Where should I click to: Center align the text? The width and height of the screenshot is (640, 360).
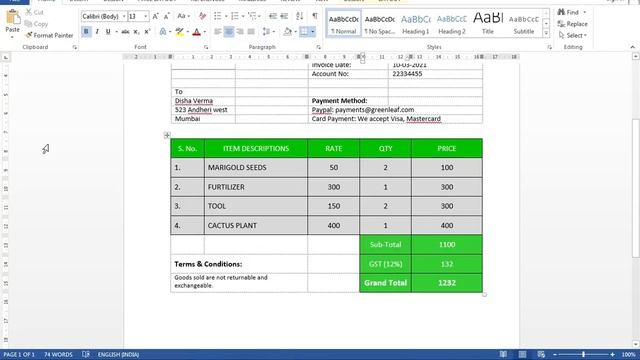229,31
